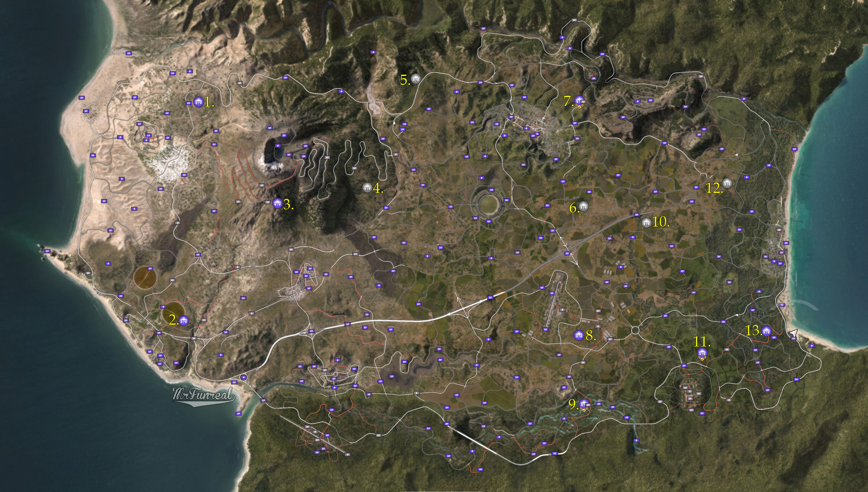Open the completed barn find icon numbered 11

(702, 353)
